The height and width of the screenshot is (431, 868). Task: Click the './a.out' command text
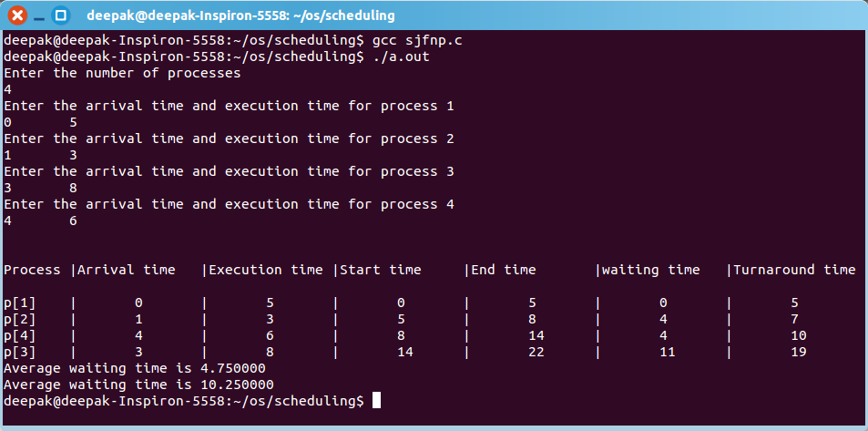[x=401, y=57]
